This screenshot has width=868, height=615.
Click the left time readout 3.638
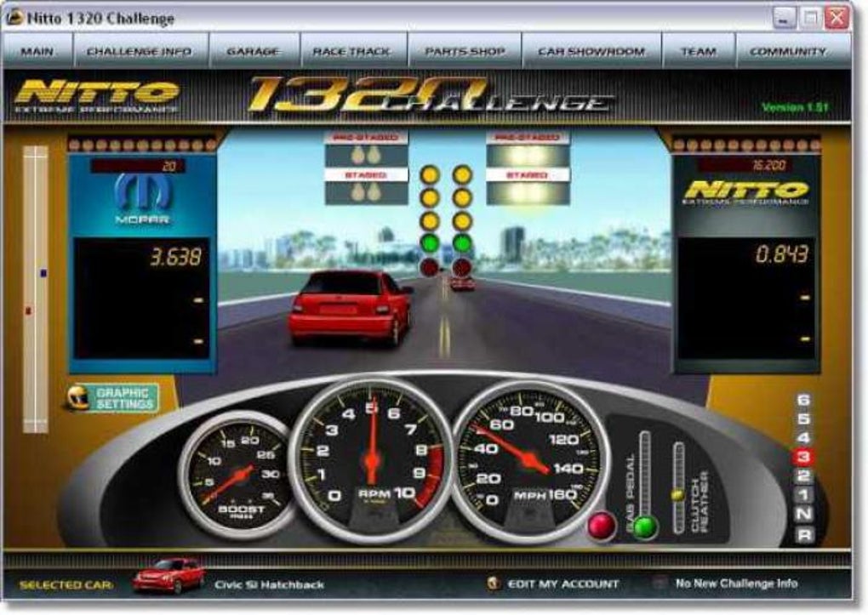point(176,257)
